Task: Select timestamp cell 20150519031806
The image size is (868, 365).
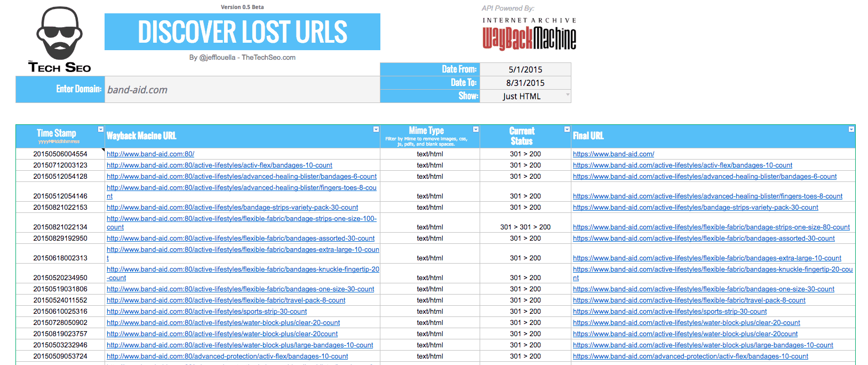Action: pos(60,289)
